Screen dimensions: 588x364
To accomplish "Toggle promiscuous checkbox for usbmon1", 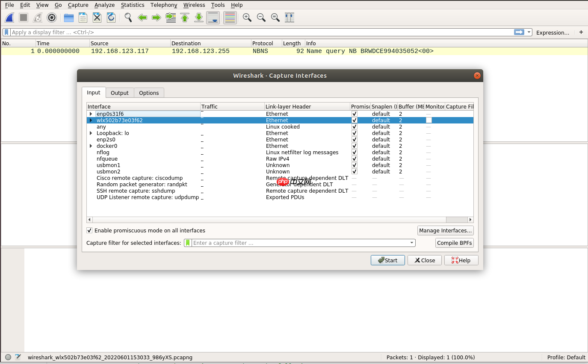I will [x=354, y=165].
